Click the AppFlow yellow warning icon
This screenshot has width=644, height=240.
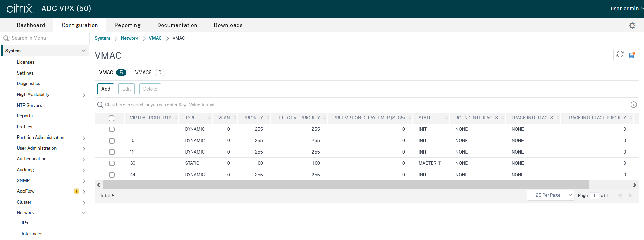point(76,191)
